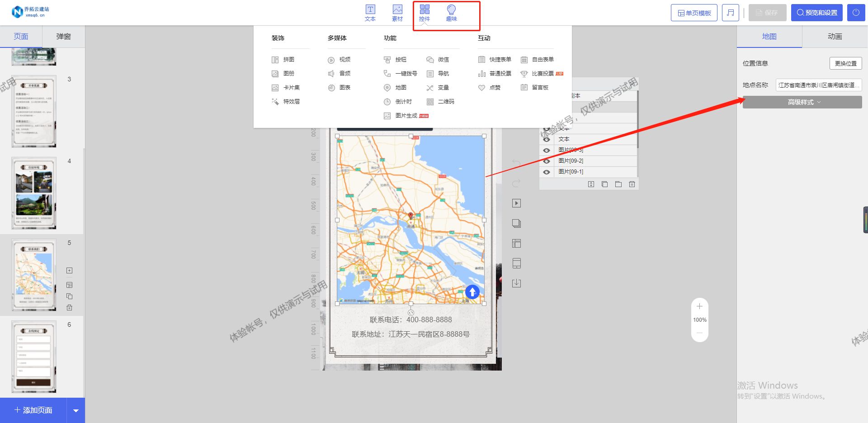Open the layers stack icon

(516, 223)
